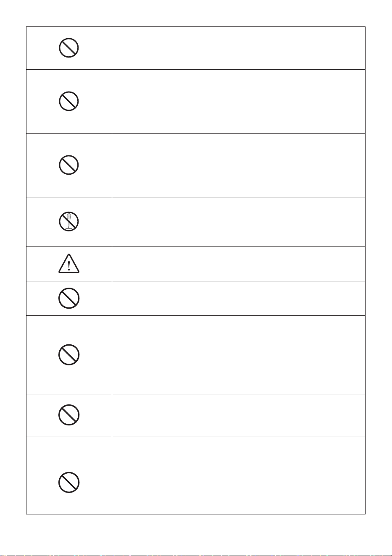Select the warning triangle exclamation icon
This screenshot has height=556, width=392.
69,264
